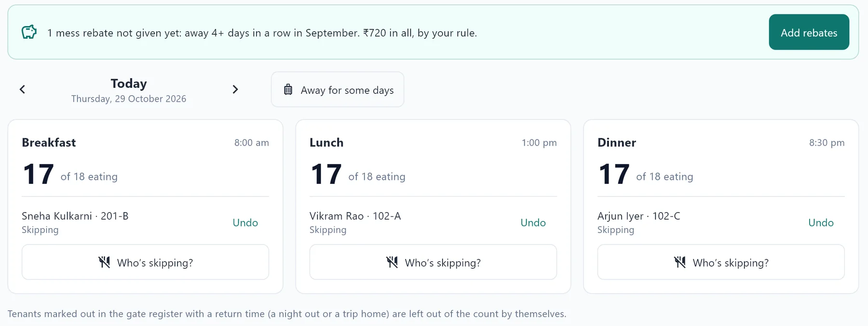
Task: Undo Vikram Rao's lunch skip
Action: tap(533, 223)
